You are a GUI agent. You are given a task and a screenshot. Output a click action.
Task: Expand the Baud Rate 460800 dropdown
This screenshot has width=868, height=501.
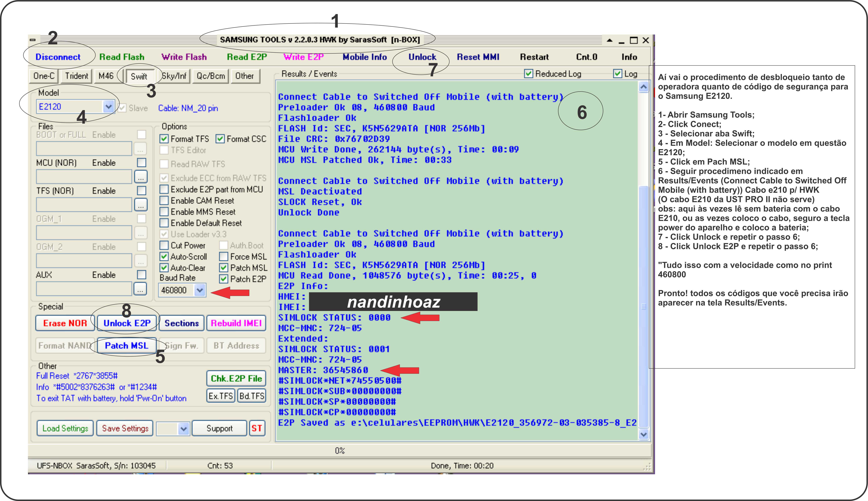pos(200,290)
